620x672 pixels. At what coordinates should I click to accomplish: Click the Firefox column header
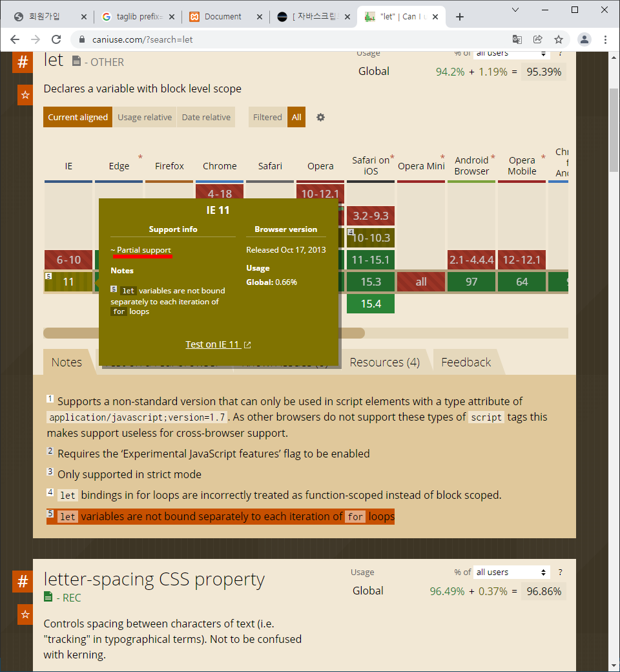169,166
